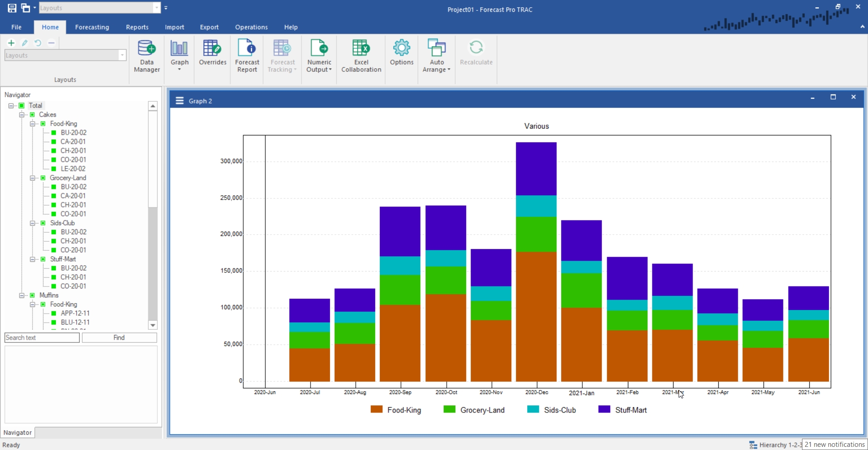Click Auto Arrange windows icon

click(x=437, y=56)
